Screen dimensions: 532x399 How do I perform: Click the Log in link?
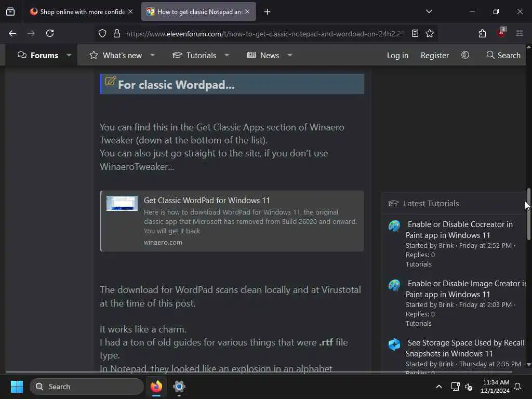coord(397,55)
